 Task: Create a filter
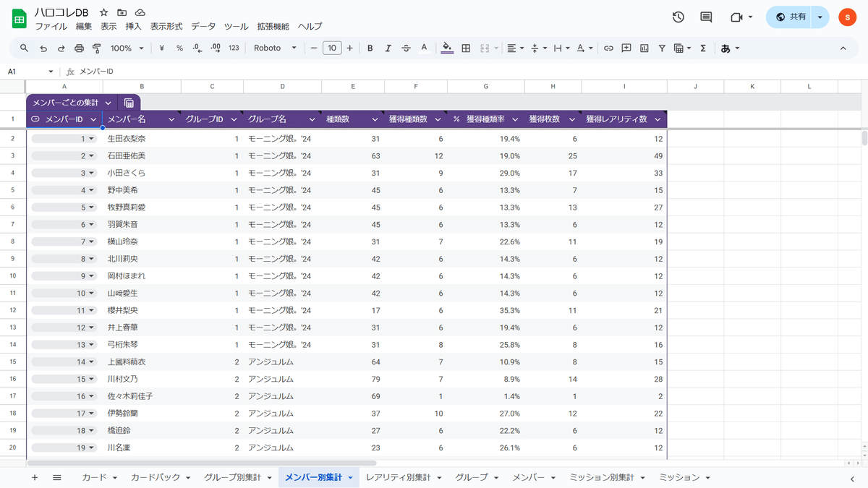coord(662,48)
